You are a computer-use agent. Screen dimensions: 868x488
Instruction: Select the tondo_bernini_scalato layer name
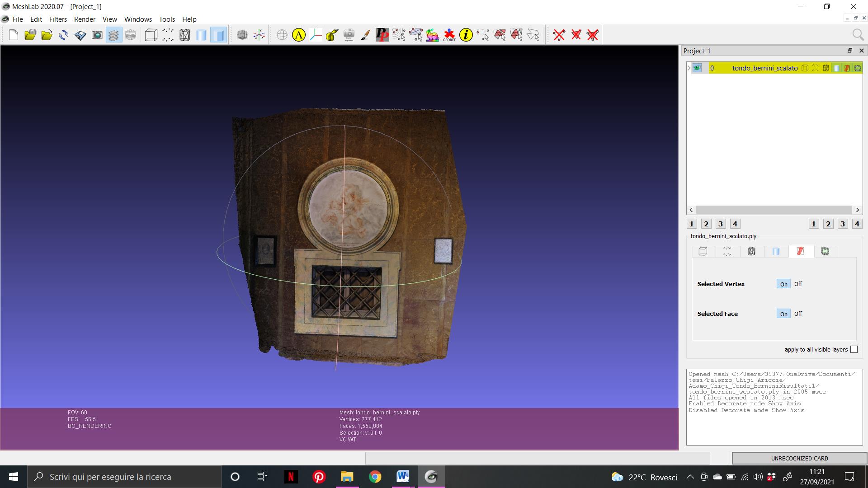[x=765, y=68]
